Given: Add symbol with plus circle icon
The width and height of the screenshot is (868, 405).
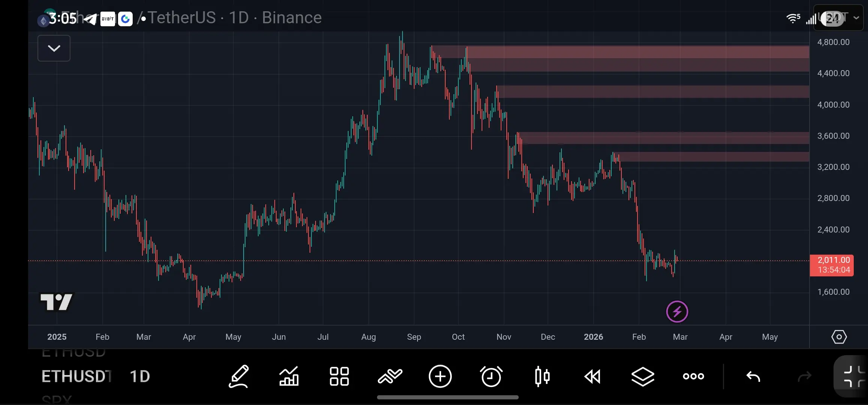Looking at the screenshot, I should (440, 376).
